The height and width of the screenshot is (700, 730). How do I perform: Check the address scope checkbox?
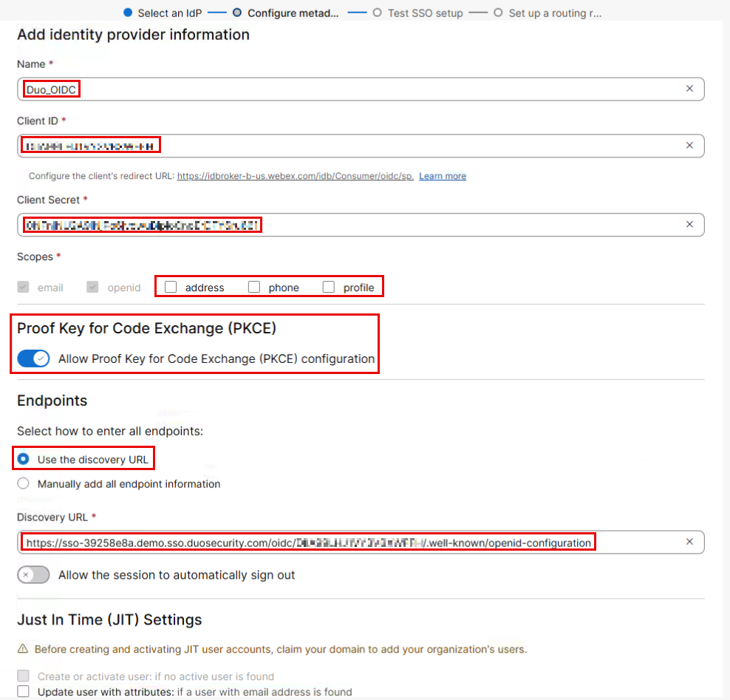pyautogui.click(x=171, y=288)
